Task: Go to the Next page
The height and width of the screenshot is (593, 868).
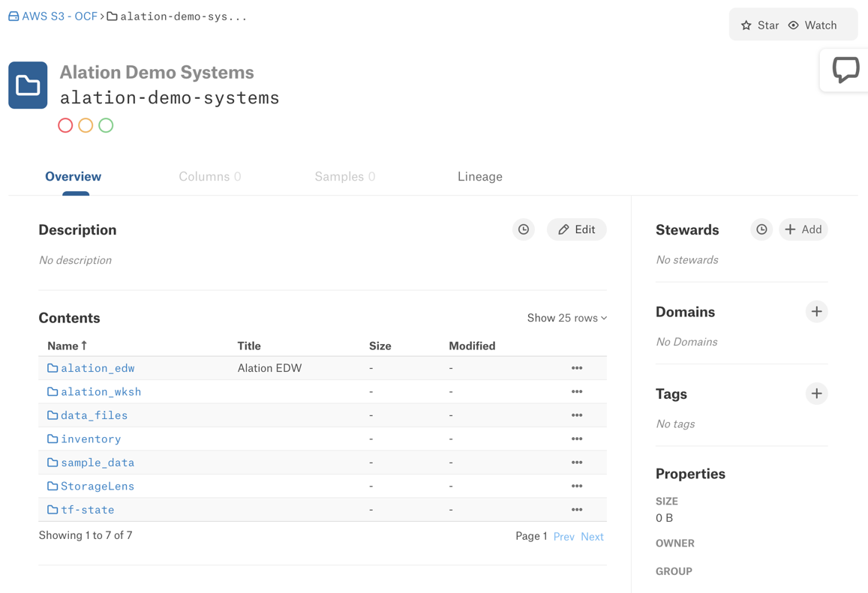Action: click(x=593, y=537)
